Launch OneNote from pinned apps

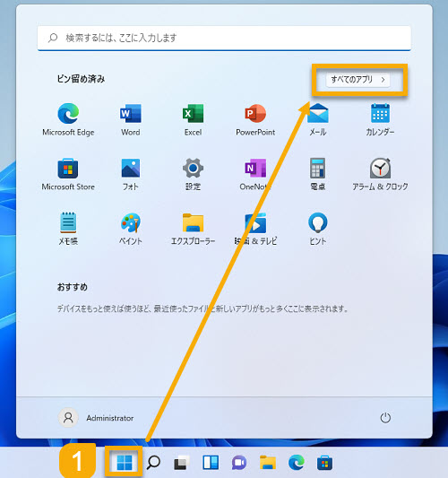click(255, 174)
